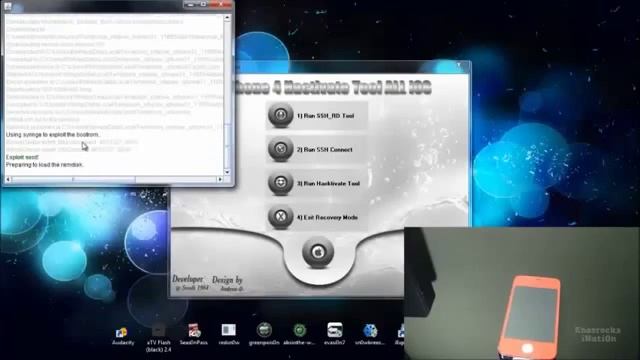Click the round Apple logo button
This screenshot has width=640, height=360.
pyautogui.click(x=318, y=252)
